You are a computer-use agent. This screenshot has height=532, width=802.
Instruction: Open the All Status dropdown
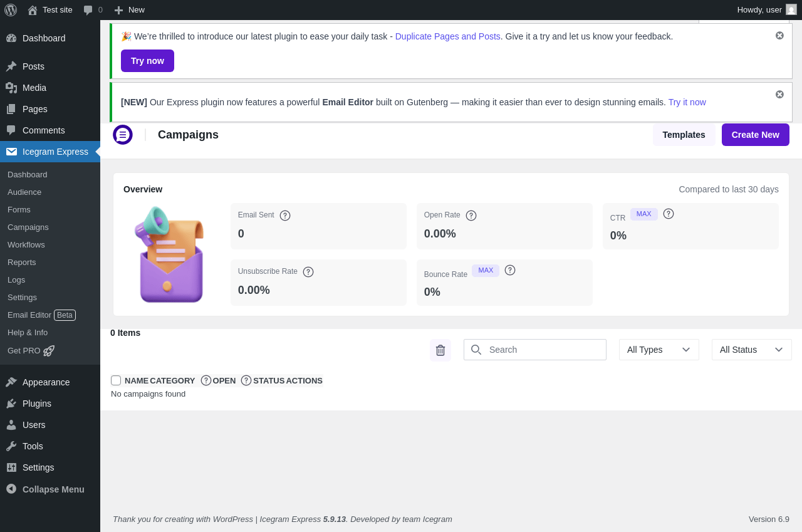[x=751, y=350]
